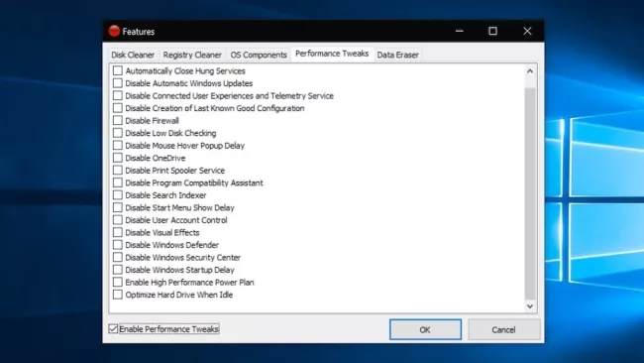Image resolution: width=644 pixels, height=363 pixels.
Task: Minimize the Features window
Action: (459, 31)
